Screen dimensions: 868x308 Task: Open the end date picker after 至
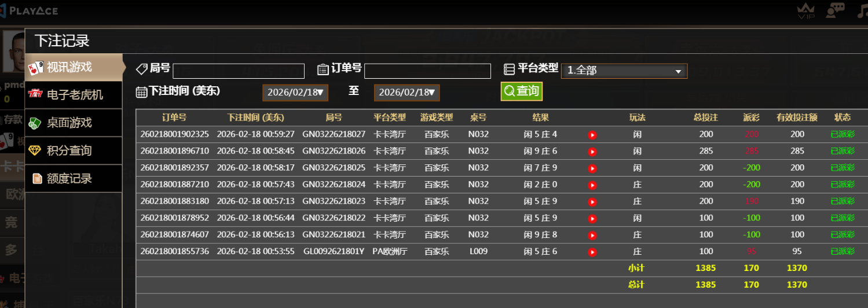click(x=406, y=93)
